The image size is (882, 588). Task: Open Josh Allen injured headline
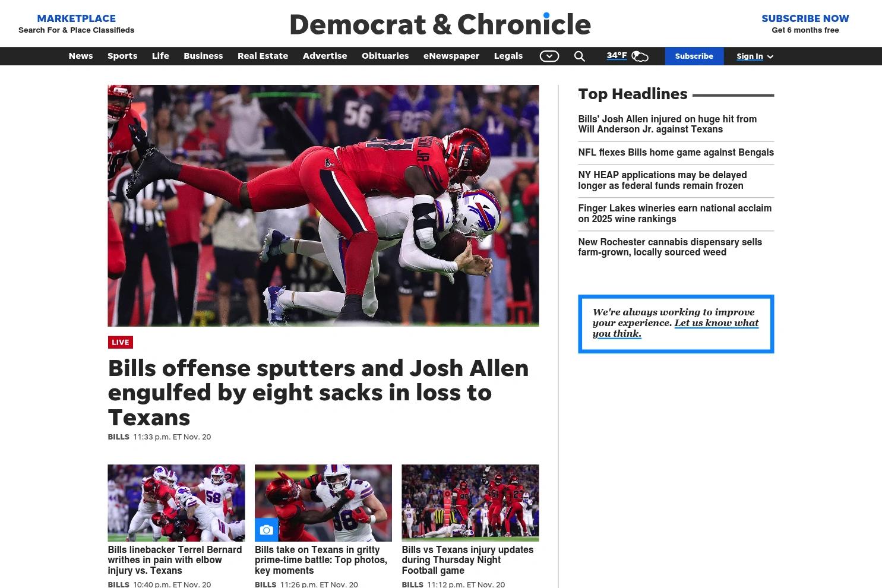pyautogui.click(x=668, y=124)
